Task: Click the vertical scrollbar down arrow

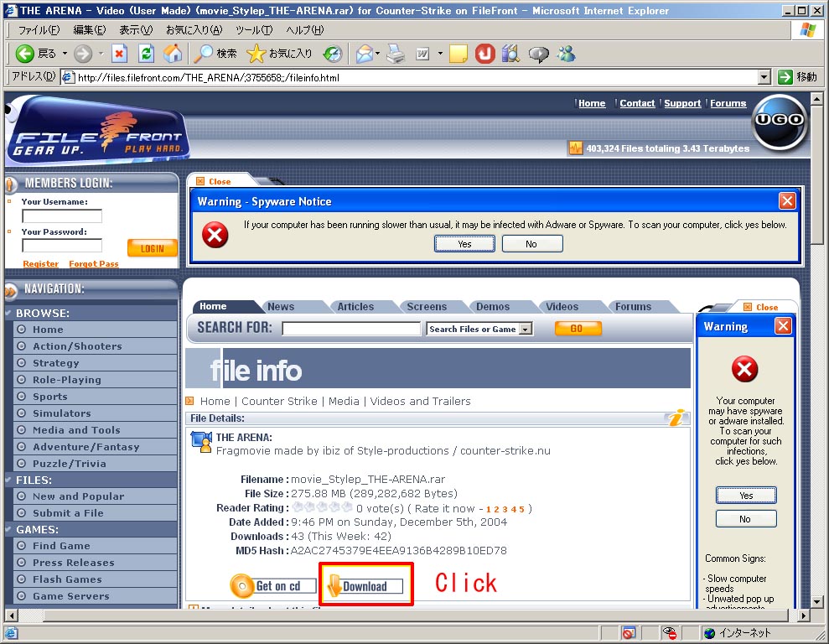Action: point(816,601)
